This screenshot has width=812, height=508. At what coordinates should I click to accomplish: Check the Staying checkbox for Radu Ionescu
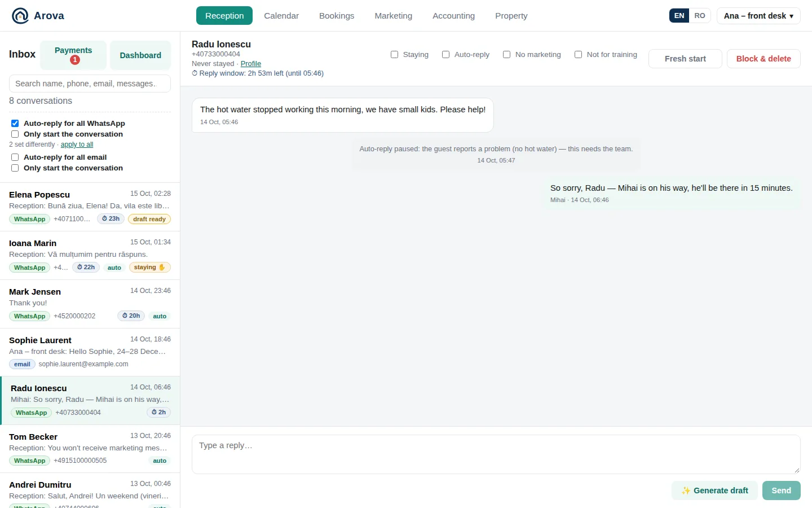click(394, 54)
